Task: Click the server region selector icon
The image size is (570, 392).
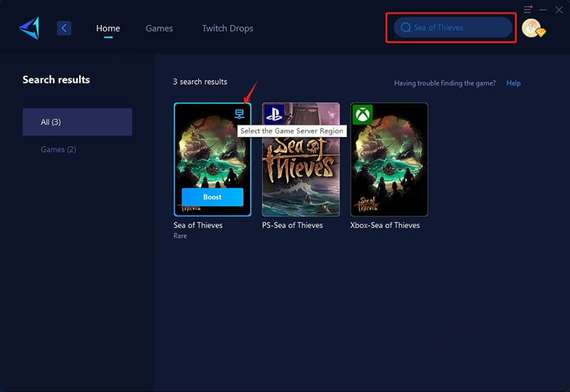Action: pyautogui.click(x=239, y=114)
